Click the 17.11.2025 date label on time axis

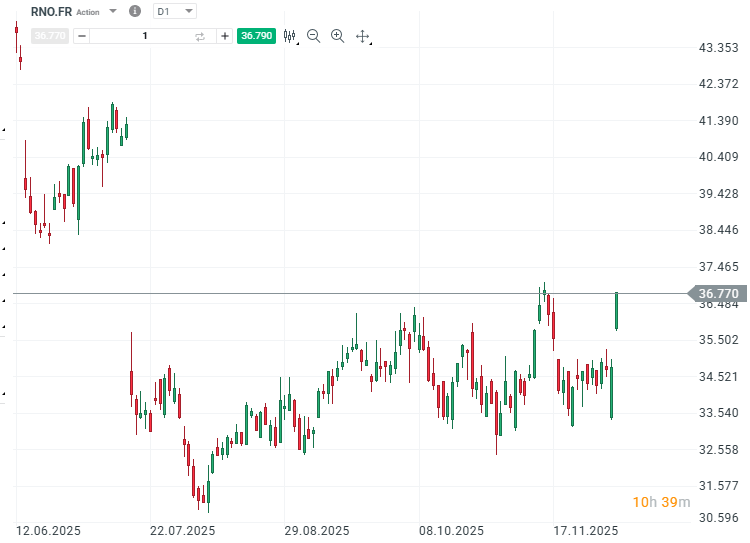click(586, 530)
